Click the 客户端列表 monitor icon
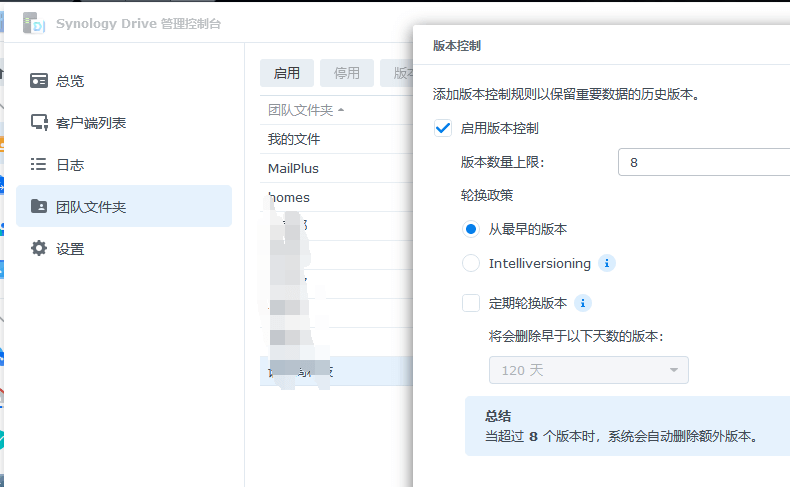This screenshot has width=790, height=487. pos(39,123)
